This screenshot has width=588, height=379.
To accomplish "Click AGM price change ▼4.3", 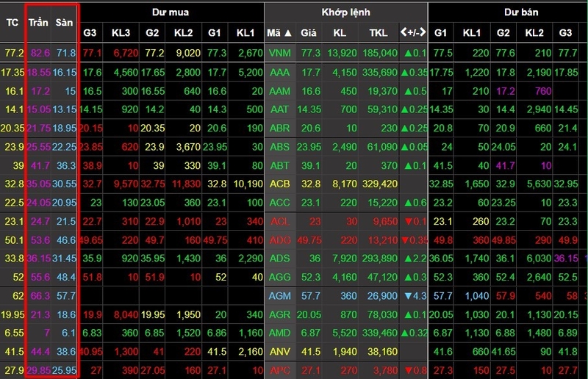I will 415,296.
